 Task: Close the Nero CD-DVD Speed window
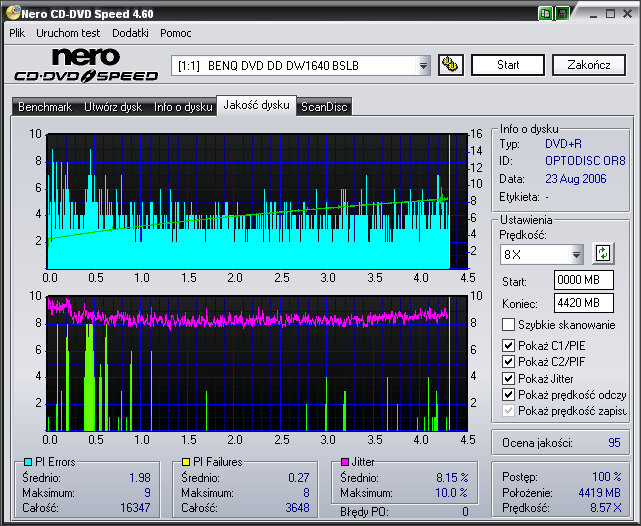tap(628, 14)
